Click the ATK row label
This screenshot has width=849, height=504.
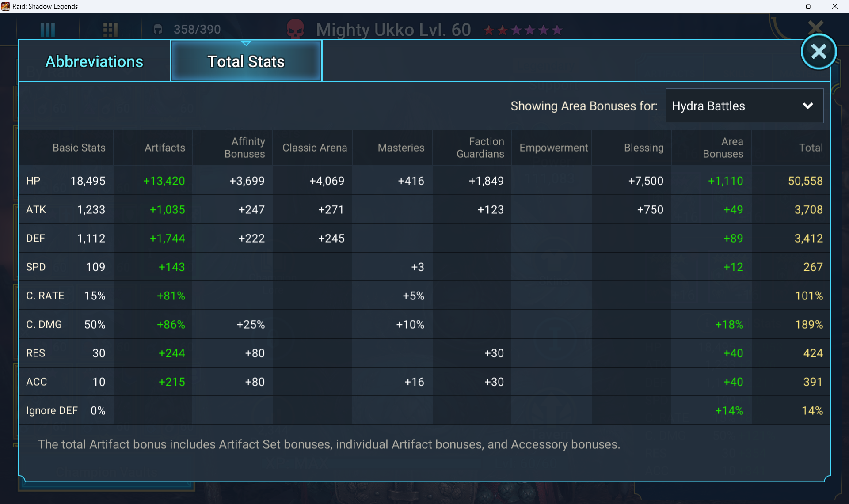point(36,209)
